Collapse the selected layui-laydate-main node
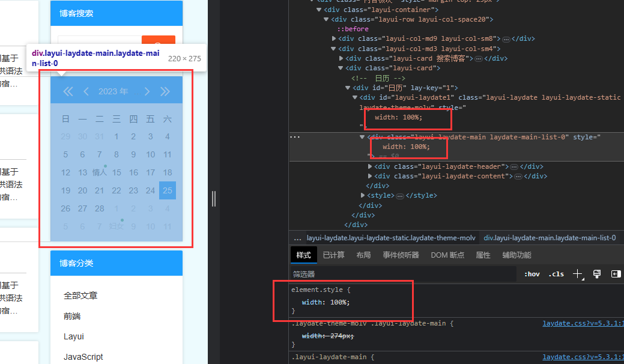The width and height of the screenshot is (624, 364). click(362, 137)
